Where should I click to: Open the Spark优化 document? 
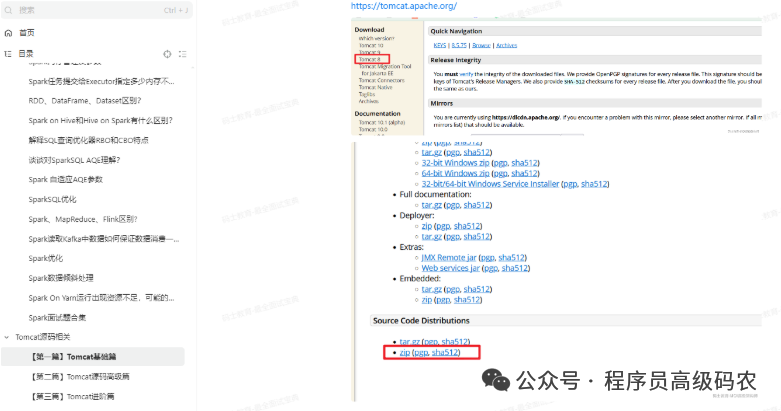click(45, 259)
